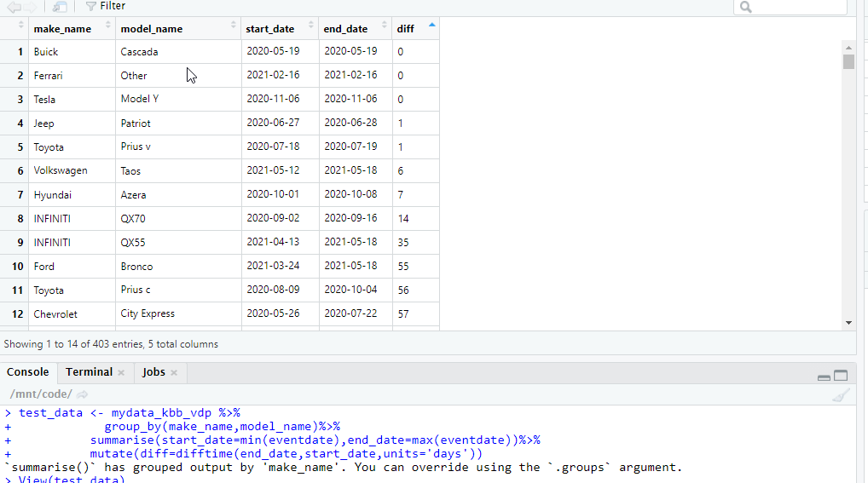Minimize the console pane

(x=824, y=377)
